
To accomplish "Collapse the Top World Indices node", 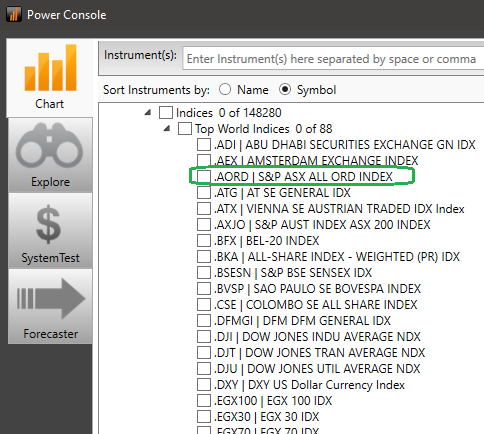I will (x=167, y=129).
